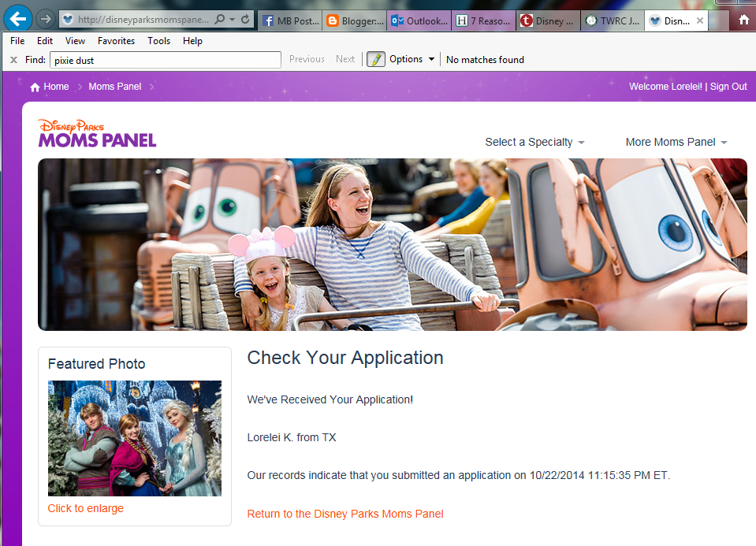Click the Cars ride banner image
The height and width of the screenshot is (546, 756).
(393, 244)
